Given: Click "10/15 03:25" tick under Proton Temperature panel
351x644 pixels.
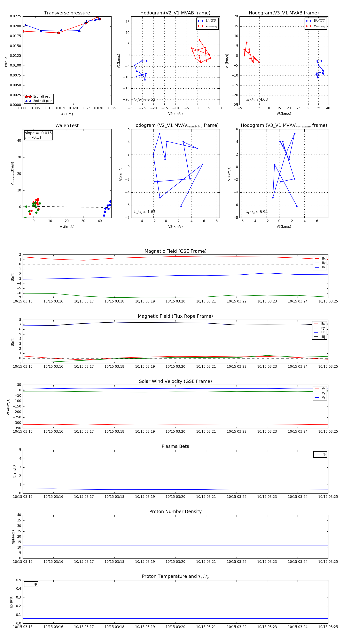Looking at the screenshot, I should (328, 627).
